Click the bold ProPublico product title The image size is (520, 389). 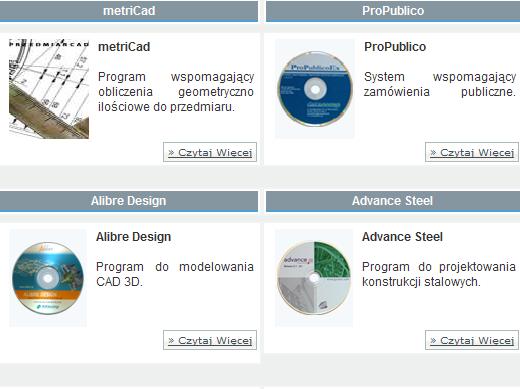395,47
